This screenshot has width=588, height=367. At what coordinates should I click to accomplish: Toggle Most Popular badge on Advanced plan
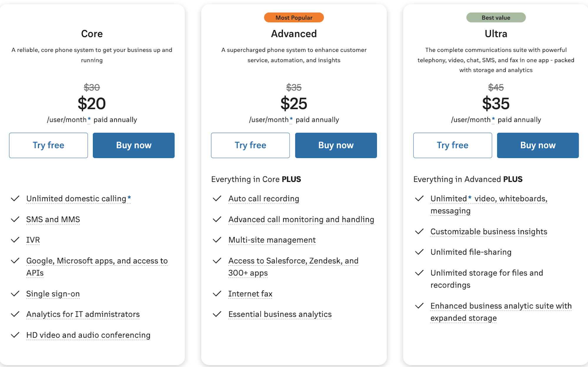(x=294, y=17)
